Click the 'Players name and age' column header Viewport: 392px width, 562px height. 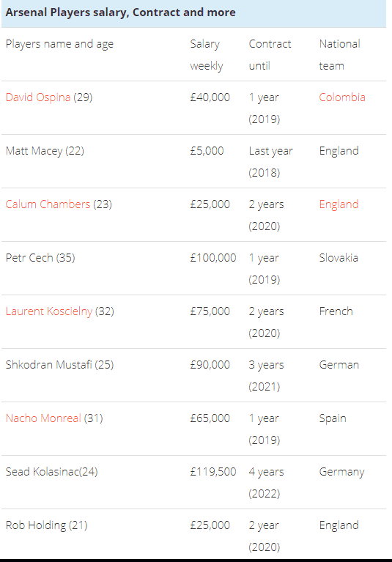point(59,44)
